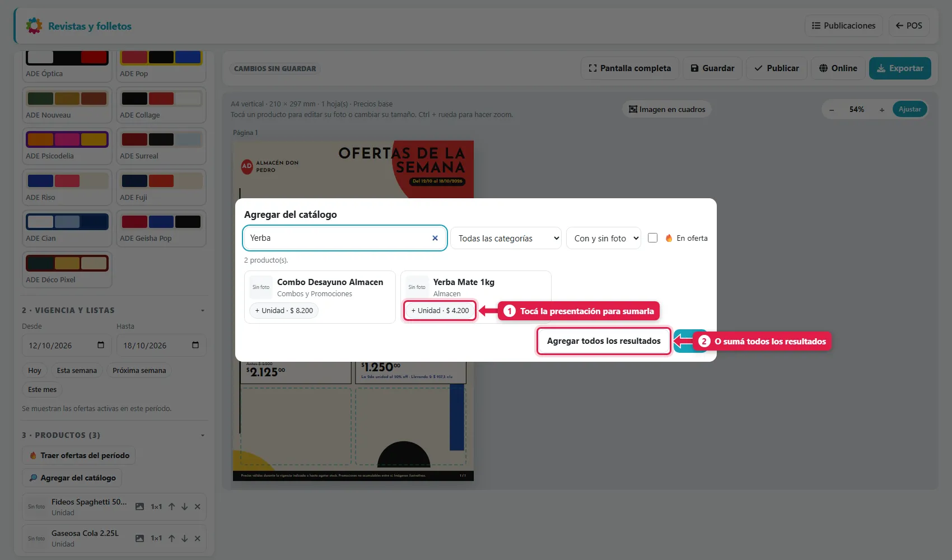
Task: Go back to POS
Action: click(909, 26)
